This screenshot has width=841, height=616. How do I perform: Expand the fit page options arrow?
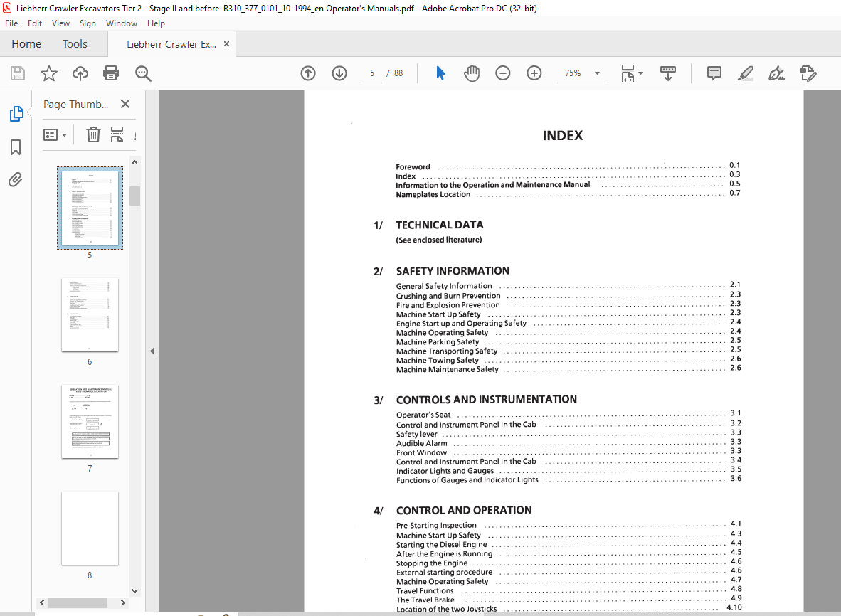(x=641, y=73)
